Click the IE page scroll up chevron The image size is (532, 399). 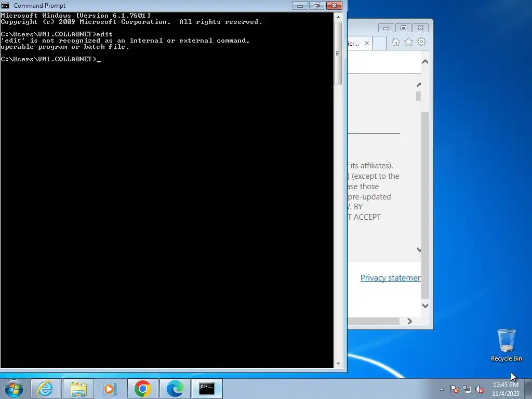tap(425, 62)
